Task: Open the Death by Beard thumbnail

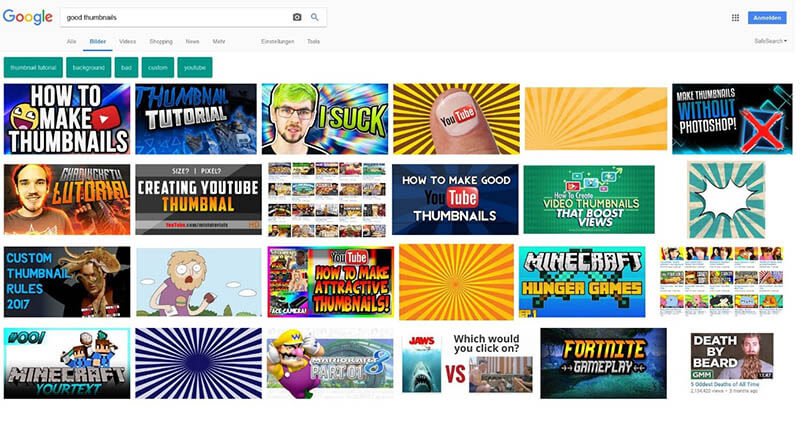Action: click(x=731, y=362)
